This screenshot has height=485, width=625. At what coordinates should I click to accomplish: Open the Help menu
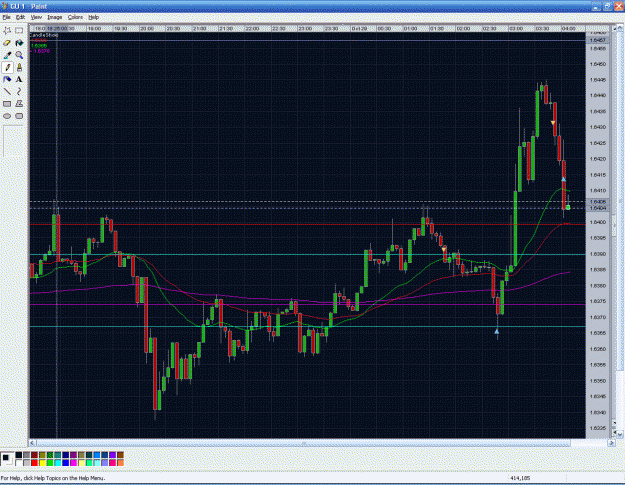click(x=93, y=17)
